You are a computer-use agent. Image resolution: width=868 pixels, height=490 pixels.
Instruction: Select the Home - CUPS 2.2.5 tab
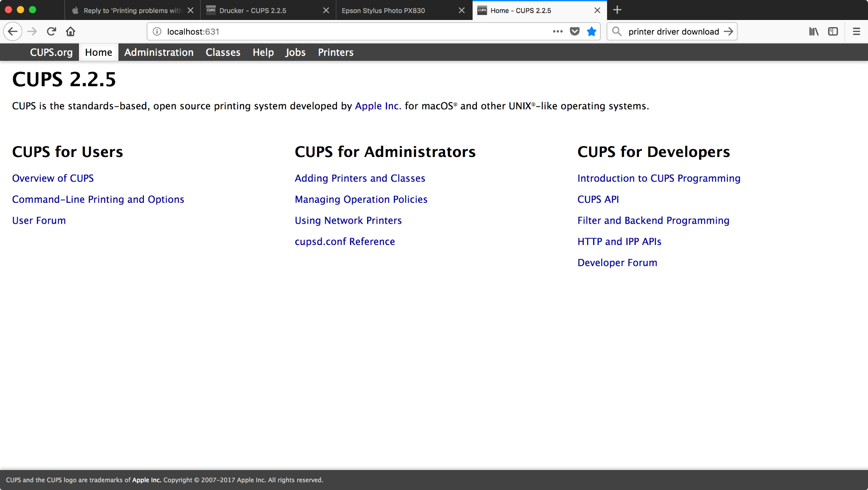pos(539,10)
